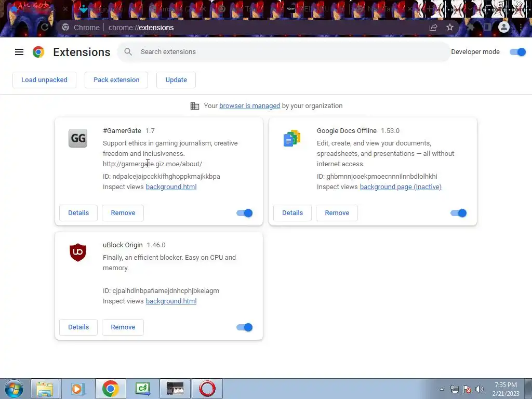Click the Action Center flag tray icon

point(467,389)
